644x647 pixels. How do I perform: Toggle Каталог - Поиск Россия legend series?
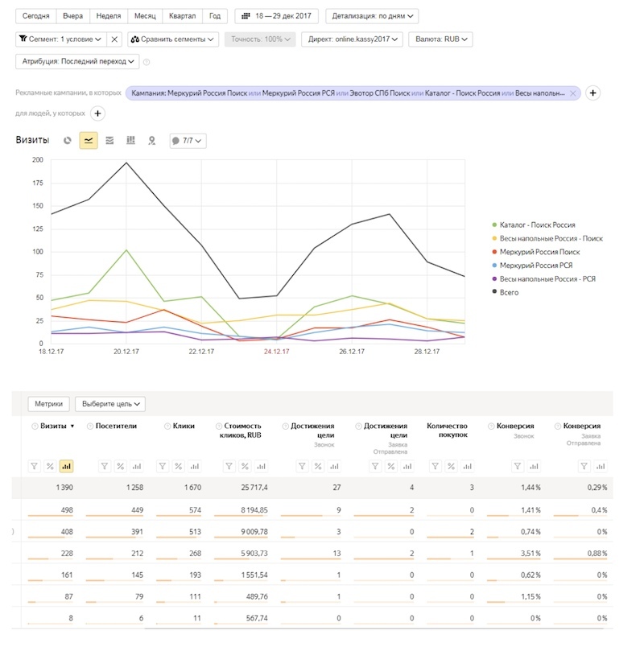pos(534,225)
